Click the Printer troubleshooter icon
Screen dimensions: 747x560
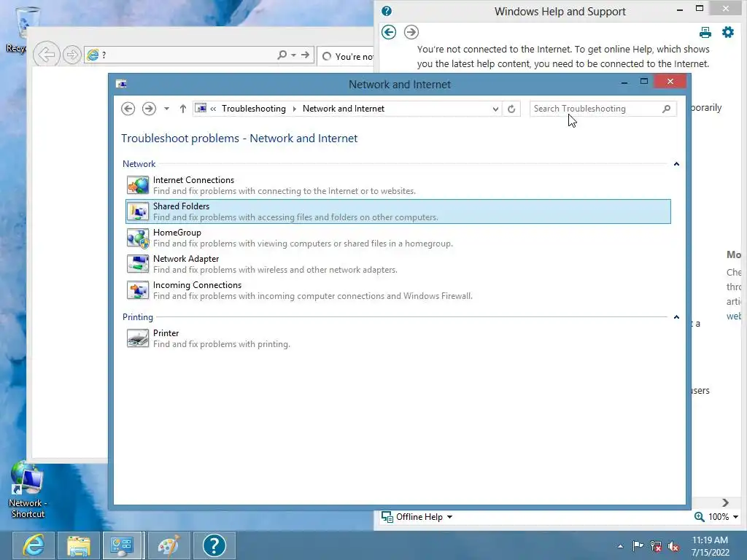[138, 338]
